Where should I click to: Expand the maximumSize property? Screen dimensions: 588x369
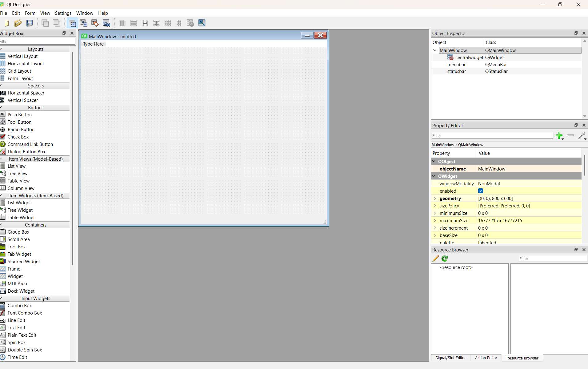(435, 221)
